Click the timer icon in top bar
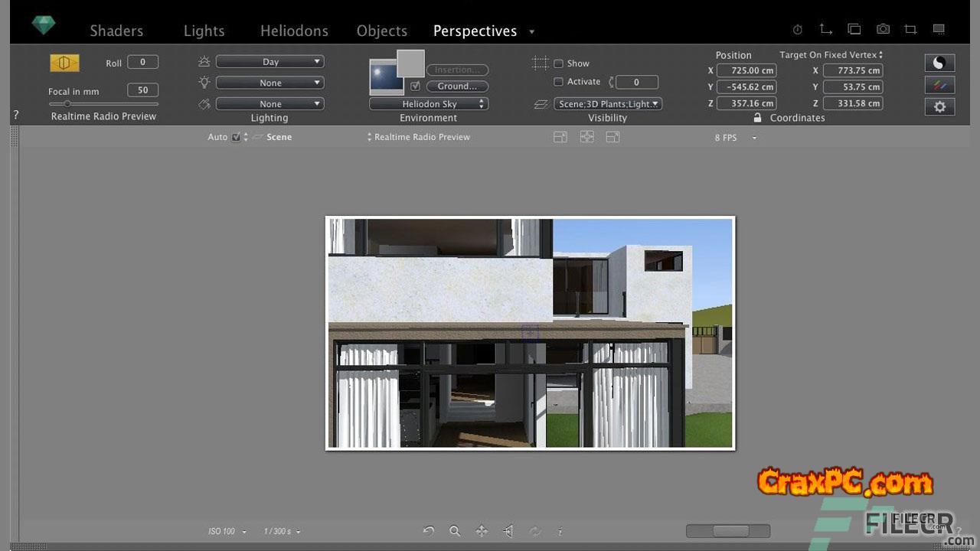The height and width of the screenshot is (551, 980). click(x=797, y=29)
